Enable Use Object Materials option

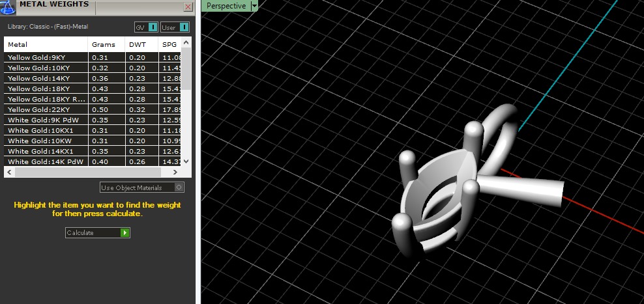point(142,187)
